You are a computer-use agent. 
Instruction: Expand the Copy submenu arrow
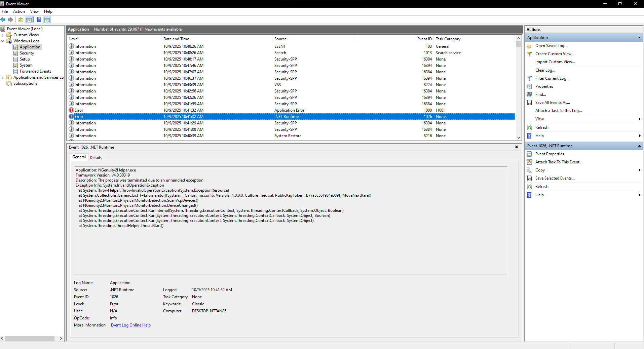pyautogui.click(x=639, y=170)
